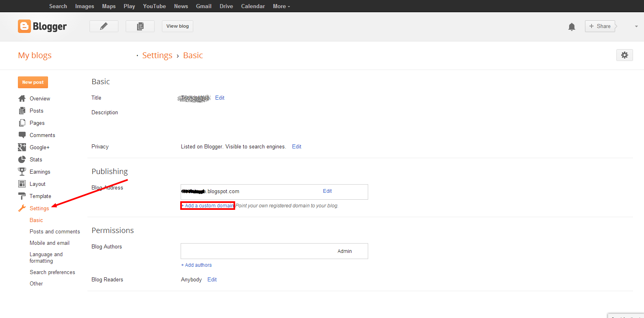
Task: Click the Google+ sidebar icon
Action: click(22, 147)
